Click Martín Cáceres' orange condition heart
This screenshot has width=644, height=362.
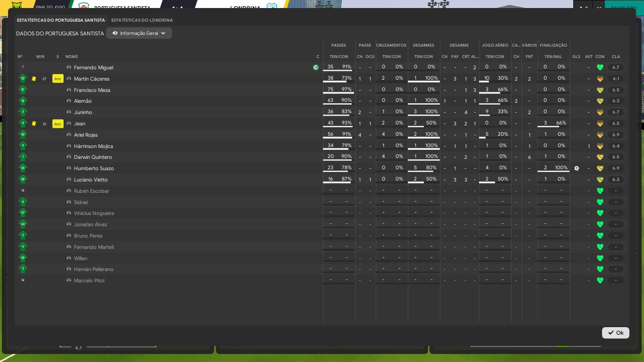600,79
